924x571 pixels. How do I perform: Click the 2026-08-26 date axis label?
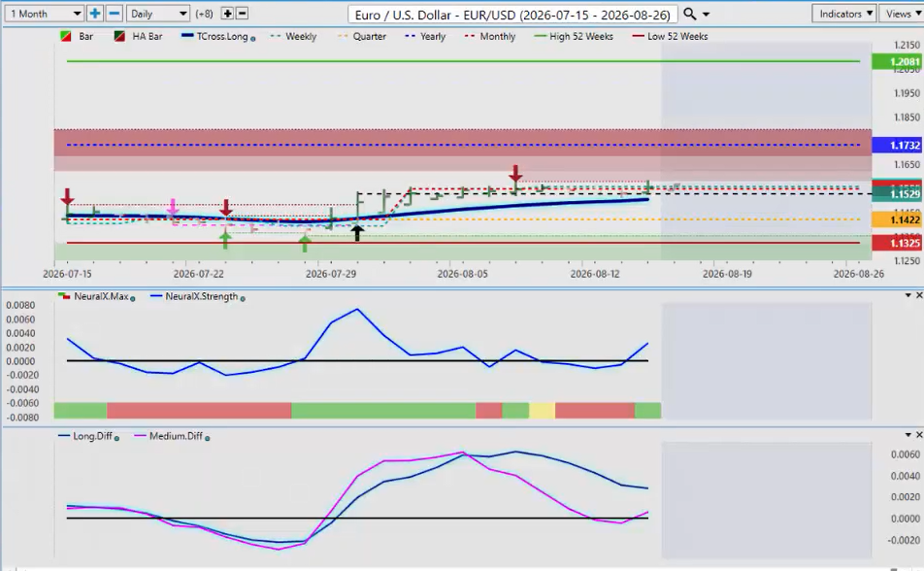[x=859, y=274]
